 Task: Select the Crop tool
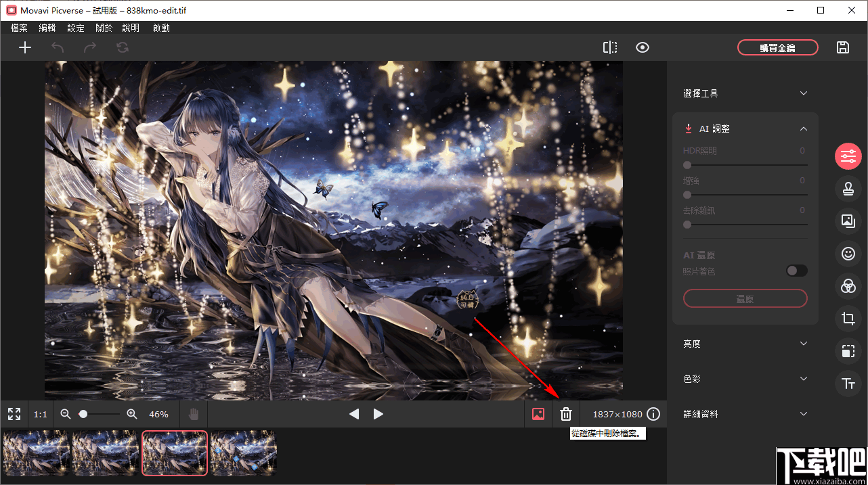point(848,319)
